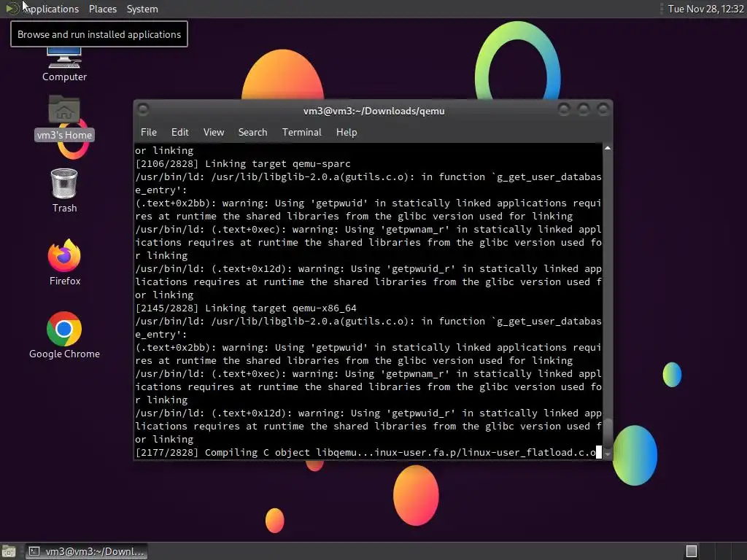Launch Google Chrome from the desktop
This screenshot has width=747, height=560.
point(64,335)
